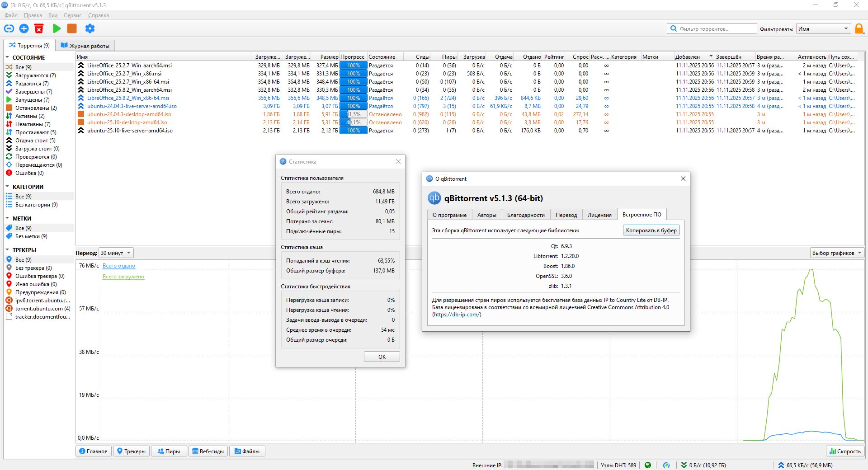Click the connection status globe icon
The height and width of the screenshot is (470, 868).
(x=648, y=465)
